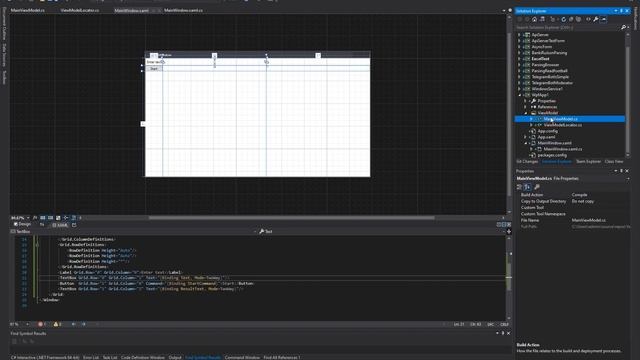Open the MainWindow.xaml.cs editor tab
Viewport: 640px width, 360px height.
[x=183, y=10]
